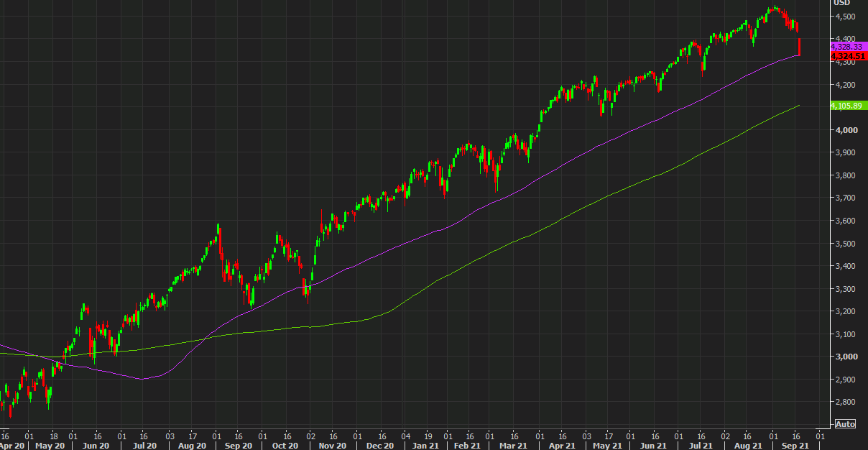Click the 4,000 price axis label
The height and width of the screenshot is (450, 868).
[844, 130]
